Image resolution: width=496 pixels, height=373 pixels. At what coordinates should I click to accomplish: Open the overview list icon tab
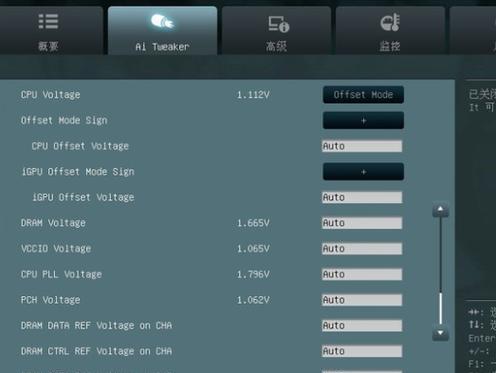[48, 22]
